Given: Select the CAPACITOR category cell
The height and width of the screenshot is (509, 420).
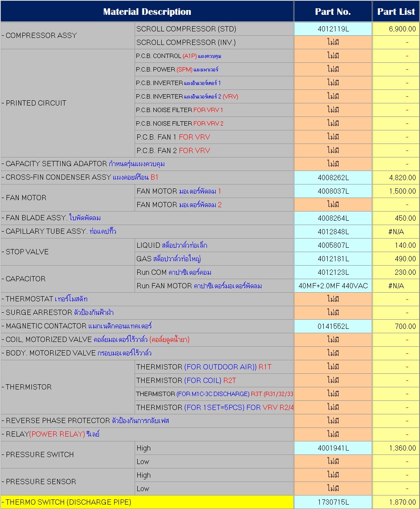Looking at the screenshot, I should point(68,279).
